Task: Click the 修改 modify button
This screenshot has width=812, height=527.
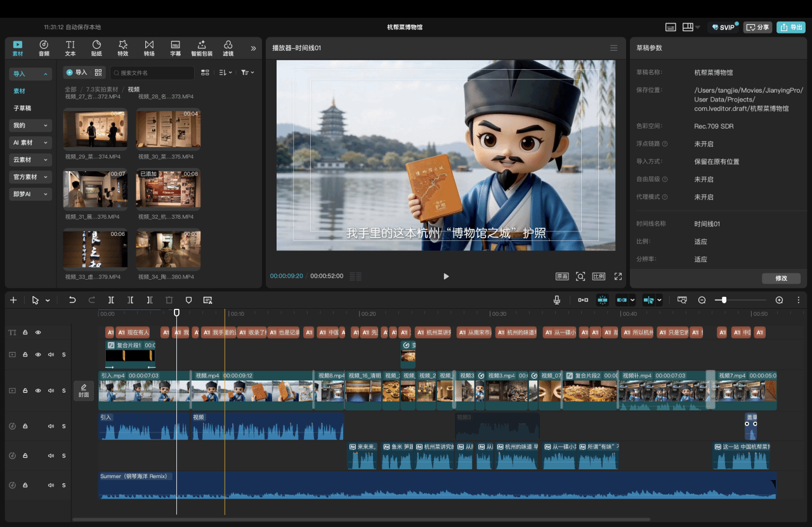Action: tap(781, 278)
